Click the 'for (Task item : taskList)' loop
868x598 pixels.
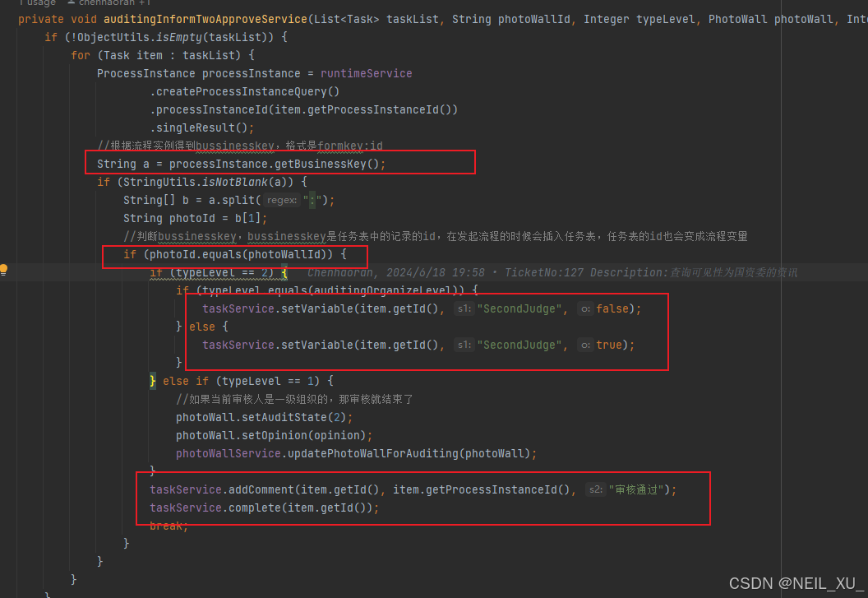click(x=162, y=55)
